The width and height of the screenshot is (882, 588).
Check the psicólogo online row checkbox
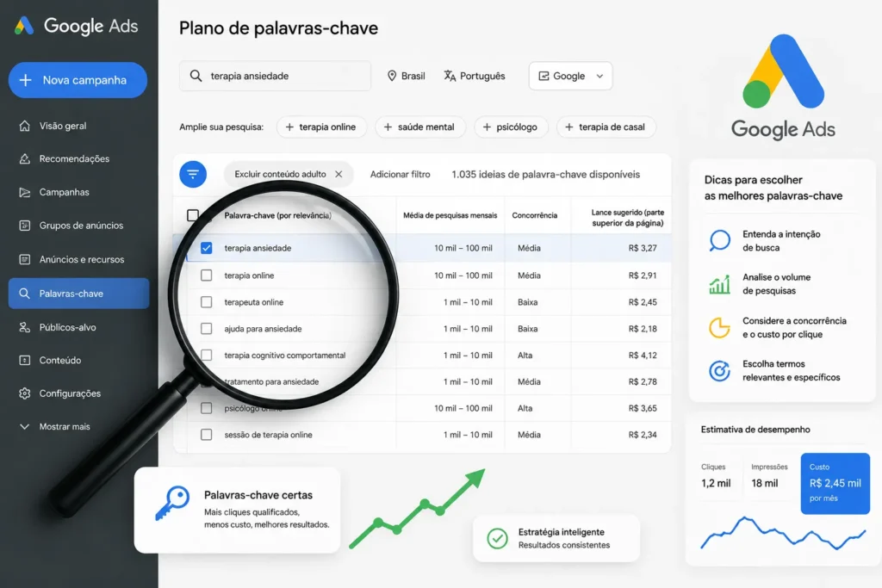(x=207, y=408)
